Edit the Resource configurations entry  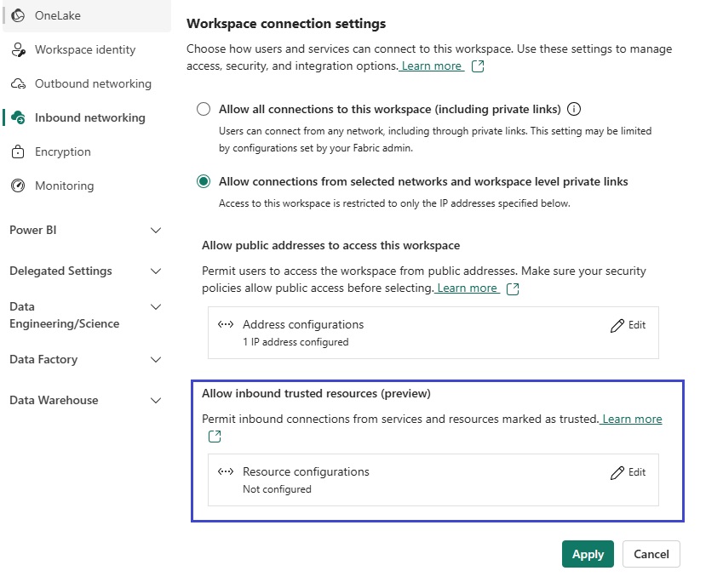point(628,471)
